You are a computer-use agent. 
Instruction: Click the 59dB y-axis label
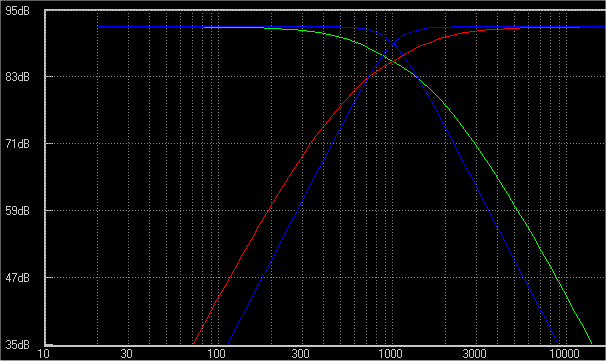[x=17, y=211]
